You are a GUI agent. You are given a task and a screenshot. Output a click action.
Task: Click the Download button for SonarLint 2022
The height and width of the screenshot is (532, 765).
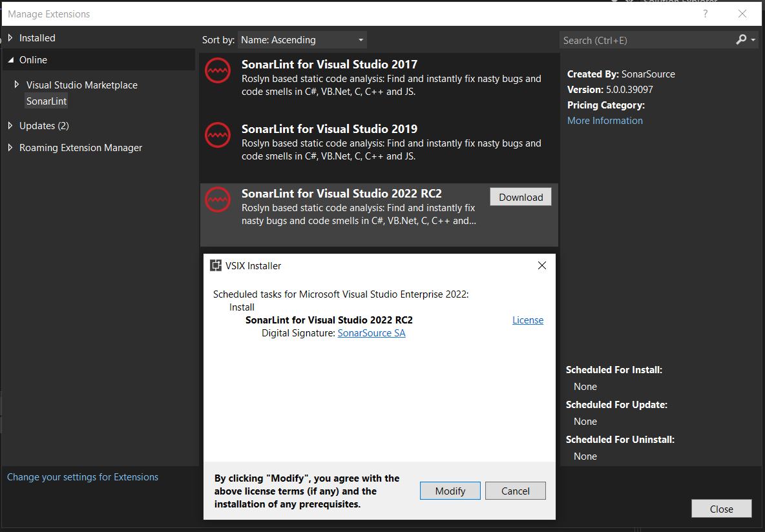521,197
